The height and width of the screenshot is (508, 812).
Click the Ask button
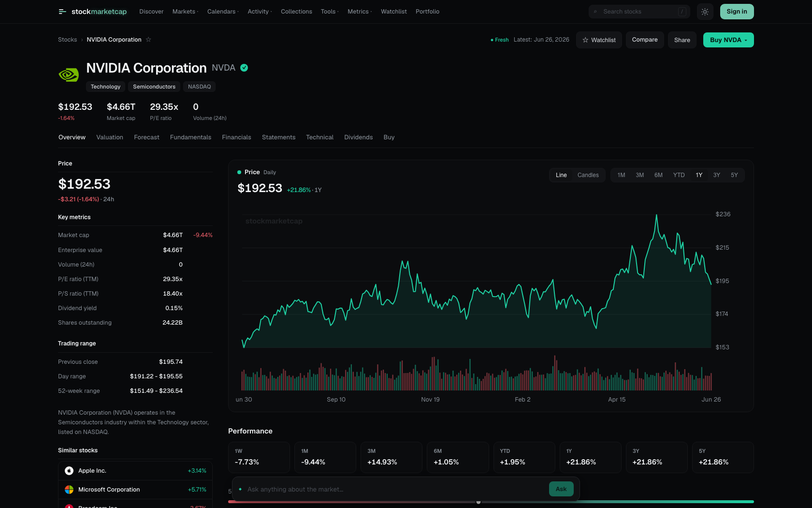click(x=561, y=489)
